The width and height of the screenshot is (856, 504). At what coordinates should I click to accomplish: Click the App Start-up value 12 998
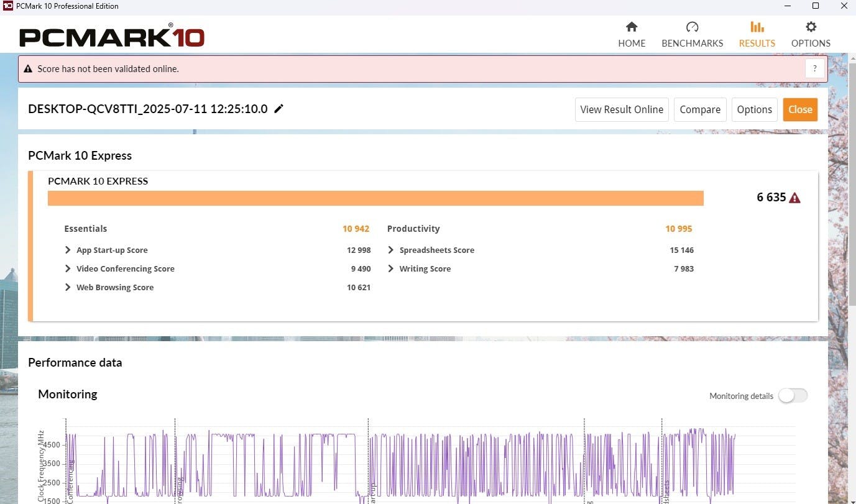(359, 250)
